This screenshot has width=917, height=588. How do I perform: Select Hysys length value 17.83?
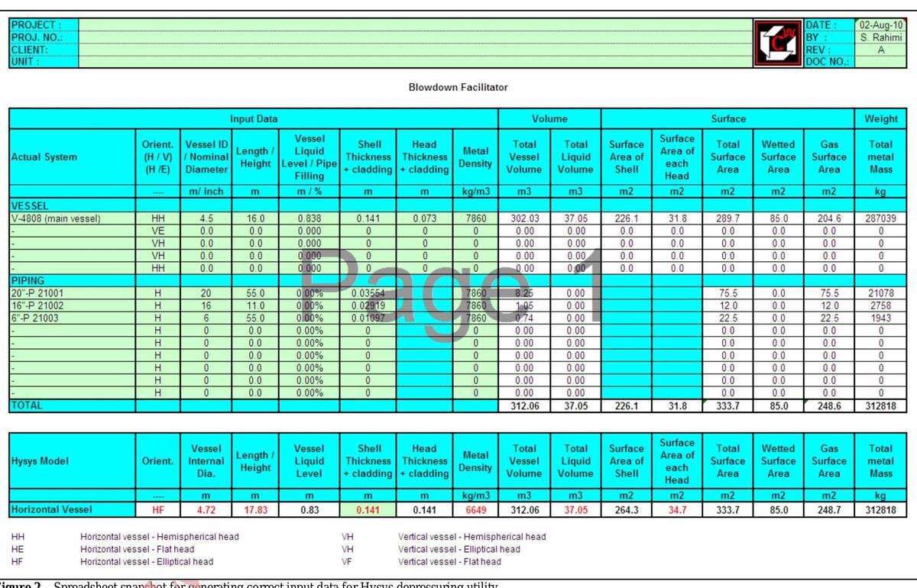[255, 509]
